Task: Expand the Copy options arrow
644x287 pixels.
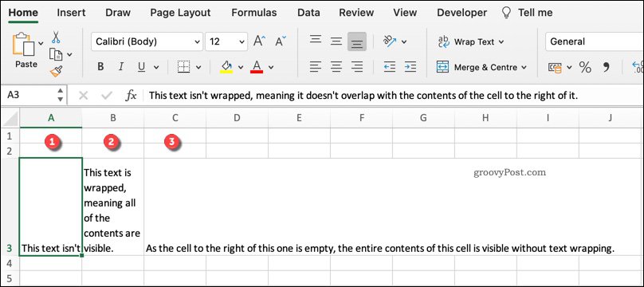Action: (69, 54)
